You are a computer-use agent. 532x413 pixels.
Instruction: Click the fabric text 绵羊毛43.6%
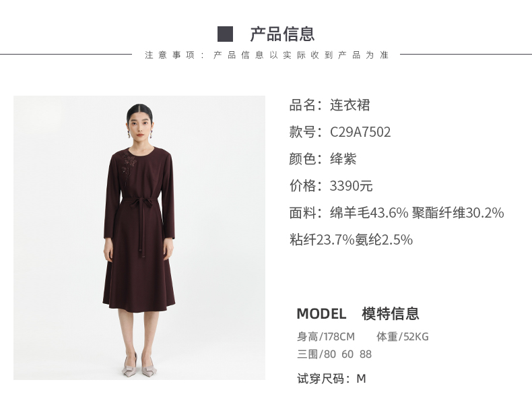click(369, 213)
